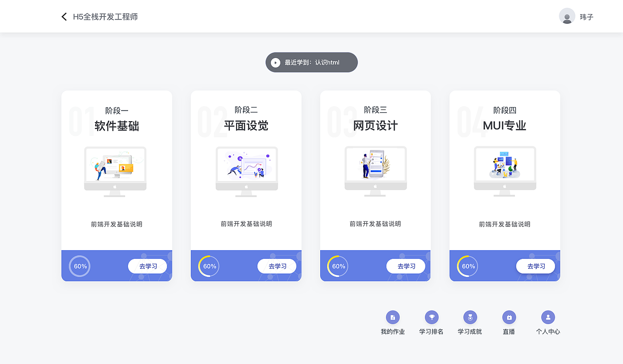Screen dimensions: 623x364
Task: Open the 学习排名 ranking icon
Action: coord(431,317)
